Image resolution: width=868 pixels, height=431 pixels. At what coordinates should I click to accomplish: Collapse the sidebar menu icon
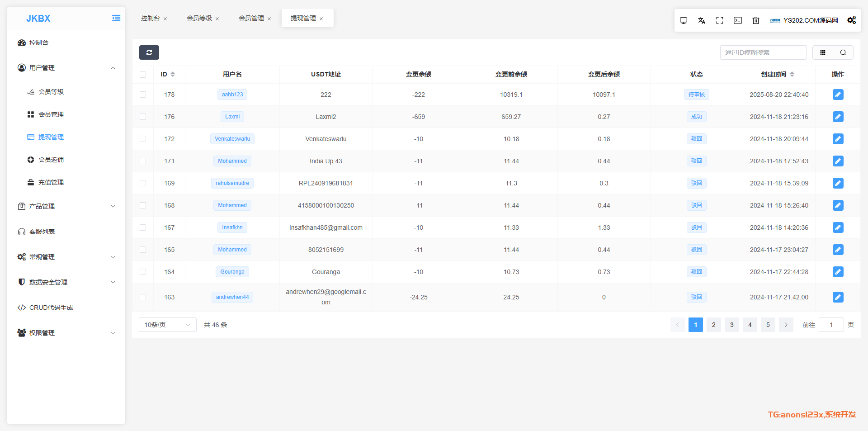point(116,18)
